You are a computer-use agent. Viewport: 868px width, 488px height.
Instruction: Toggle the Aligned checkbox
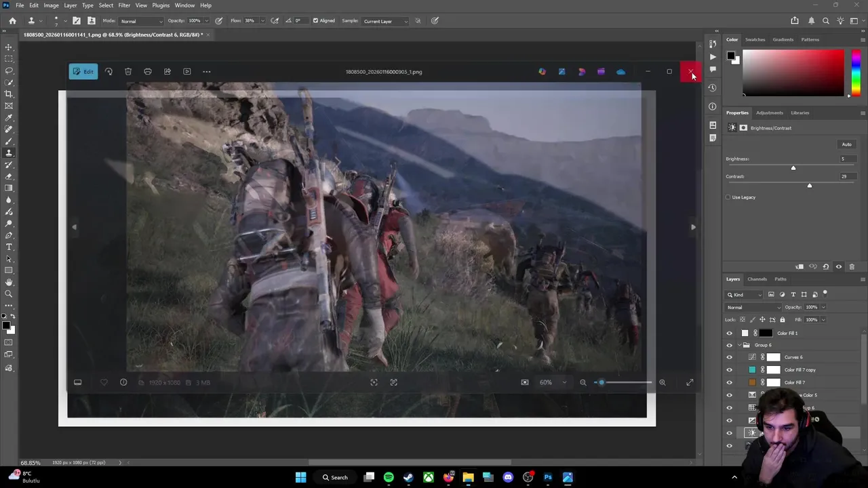pyautogui.click(x=315, y=21)
